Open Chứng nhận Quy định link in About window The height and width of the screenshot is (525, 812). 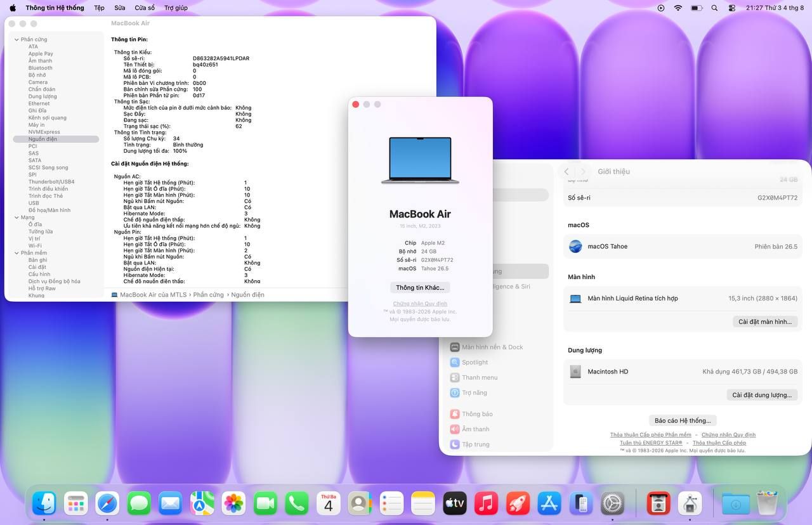[420, 304]
